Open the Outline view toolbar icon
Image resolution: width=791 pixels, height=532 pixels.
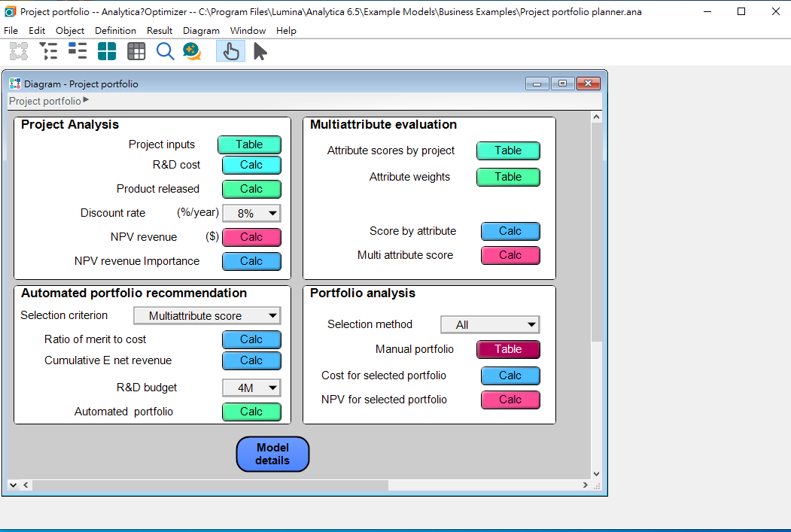tap(48, 51)
